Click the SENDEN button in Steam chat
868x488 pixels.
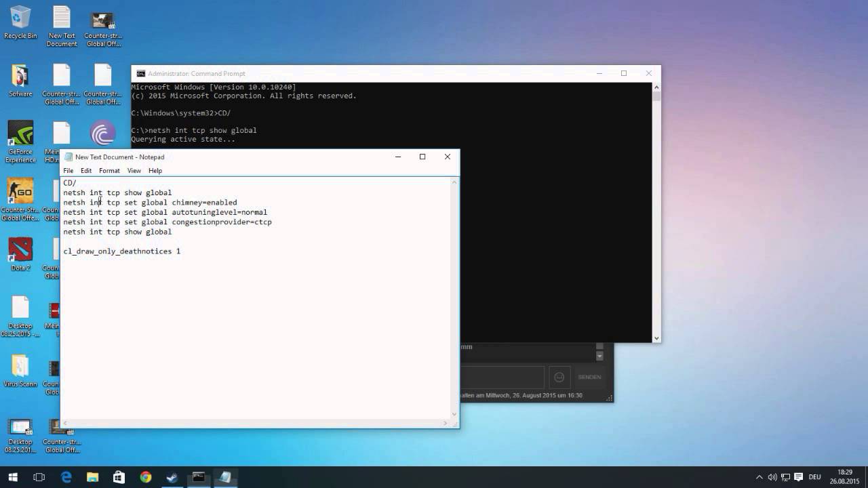[x=589, y=377]
